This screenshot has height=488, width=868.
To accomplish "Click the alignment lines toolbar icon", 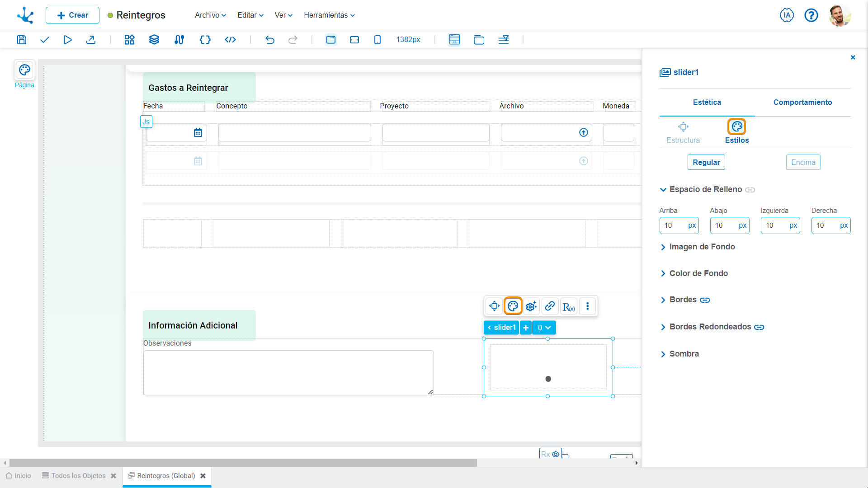I will pyautogui.click(x=504, y=40).
